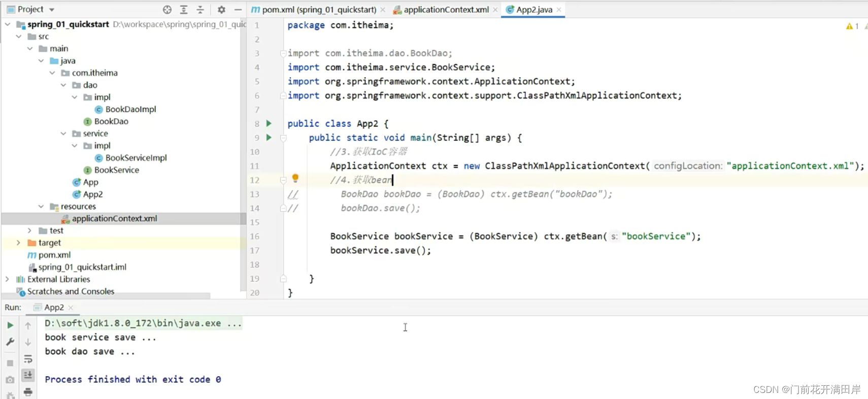
Task: Toggle scroll to end in Run console
Action: click(28, 375)
